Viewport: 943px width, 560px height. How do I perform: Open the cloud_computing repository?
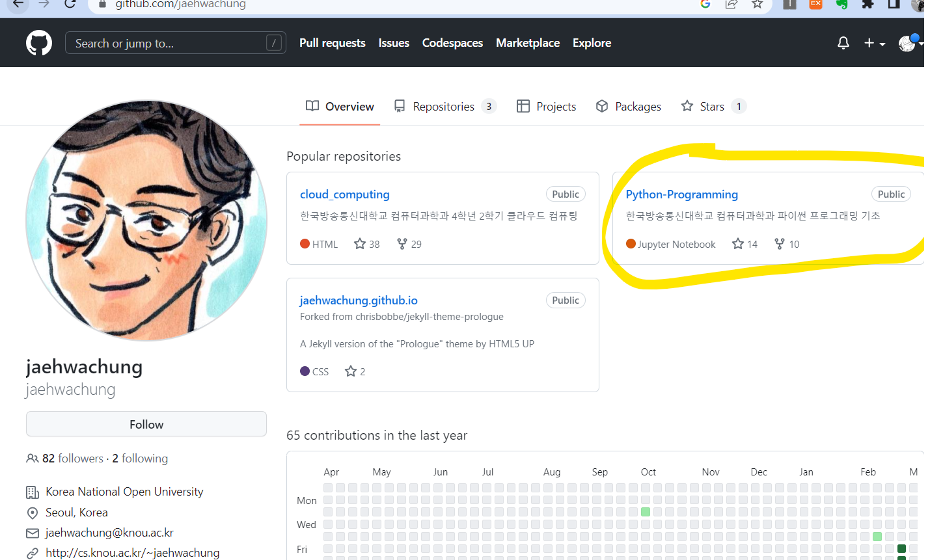[x=345, y=194]
